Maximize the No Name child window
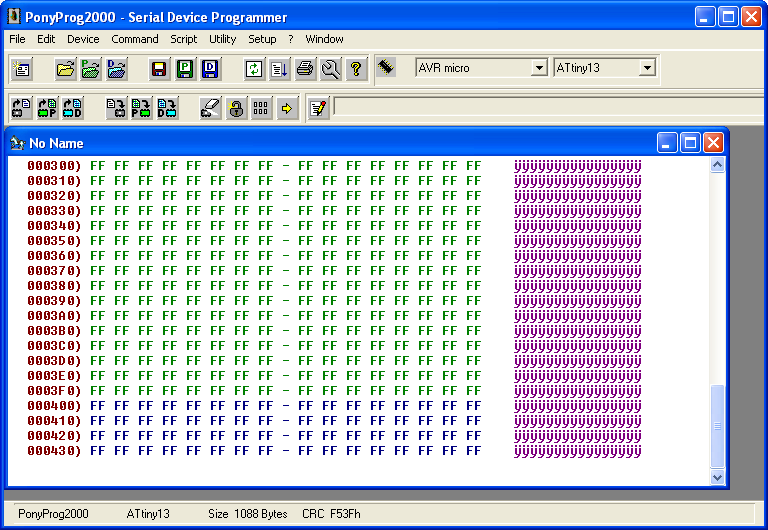This screenshot has height=530, width=768. tap(690, 143)
